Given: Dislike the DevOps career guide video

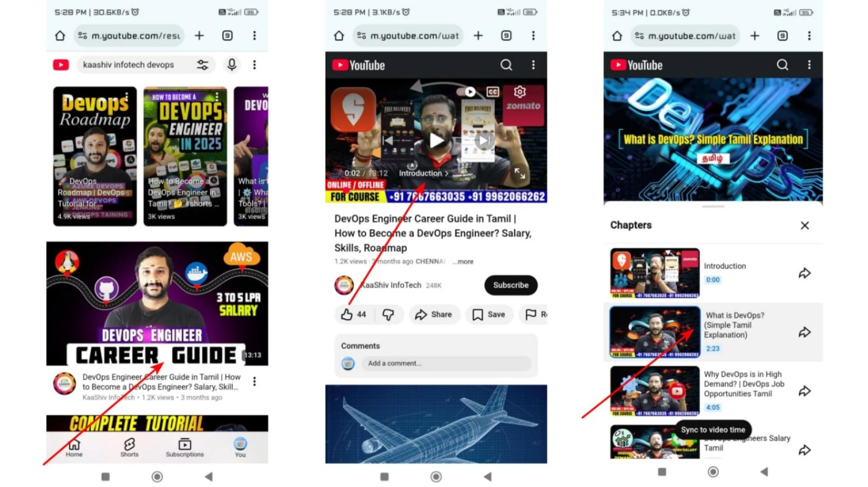Looking at the screenshot, I should point(388,314).
